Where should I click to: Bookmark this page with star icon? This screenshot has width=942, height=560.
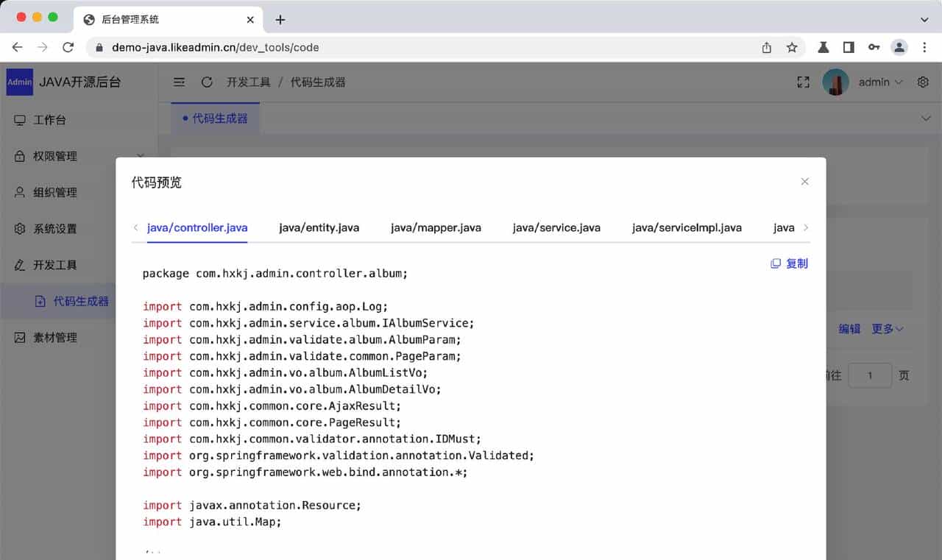point(792,47)
